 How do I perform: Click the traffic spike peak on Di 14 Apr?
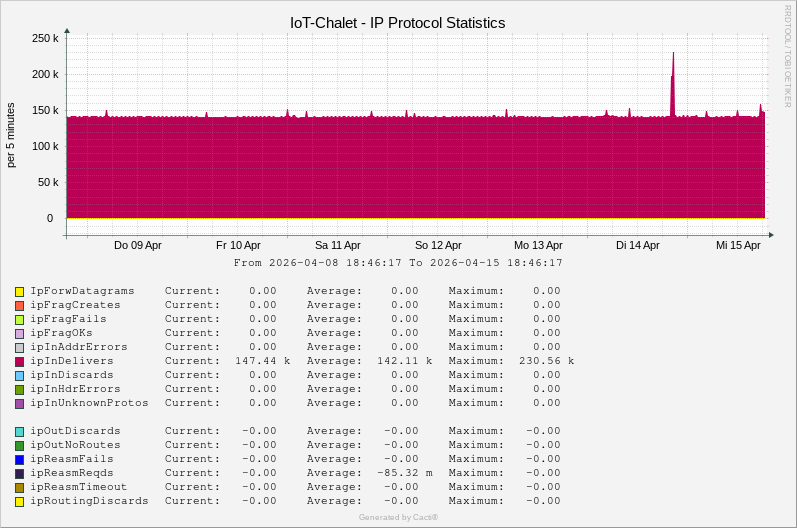[673, 54]
